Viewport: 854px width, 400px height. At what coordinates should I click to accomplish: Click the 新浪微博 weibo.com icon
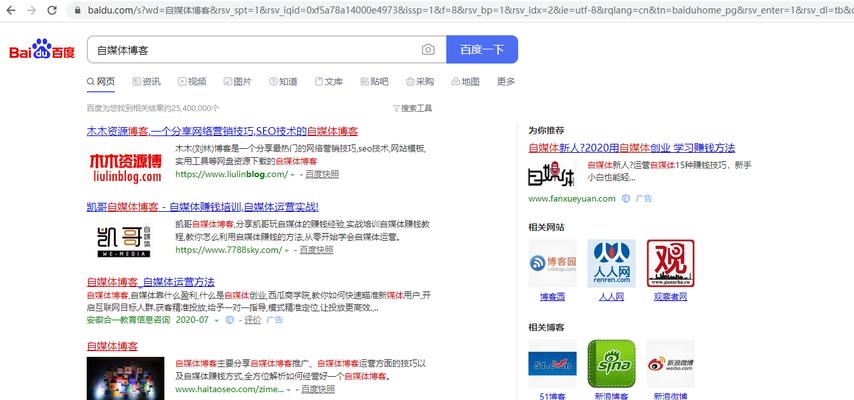[x=670, y=363]
